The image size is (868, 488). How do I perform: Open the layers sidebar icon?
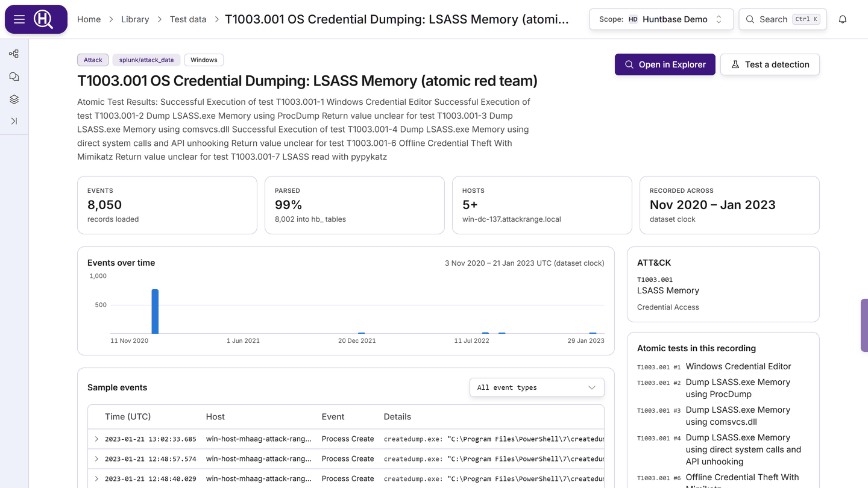coord(14,99)
